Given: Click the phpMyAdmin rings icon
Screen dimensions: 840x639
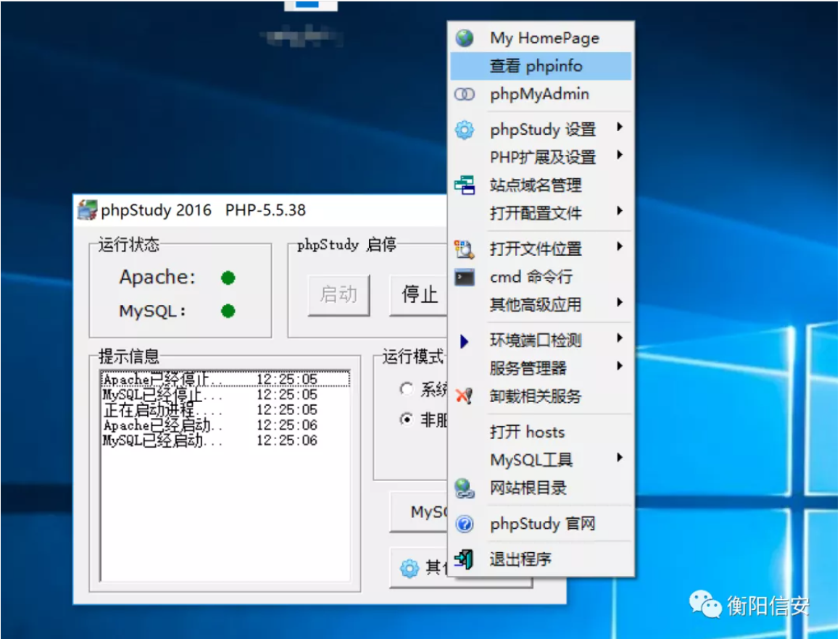Looking at the screenshot, I should [465, 94].
